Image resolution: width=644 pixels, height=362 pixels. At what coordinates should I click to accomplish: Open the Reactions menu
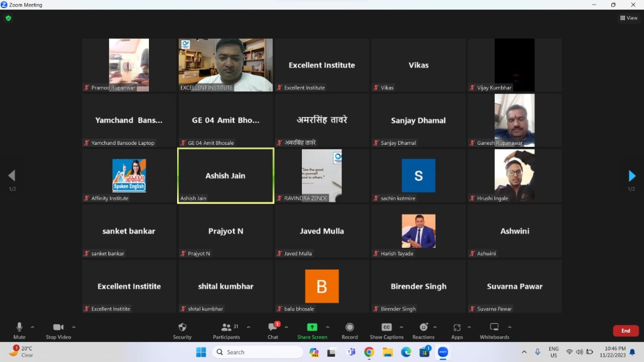(x=423, y=331)
